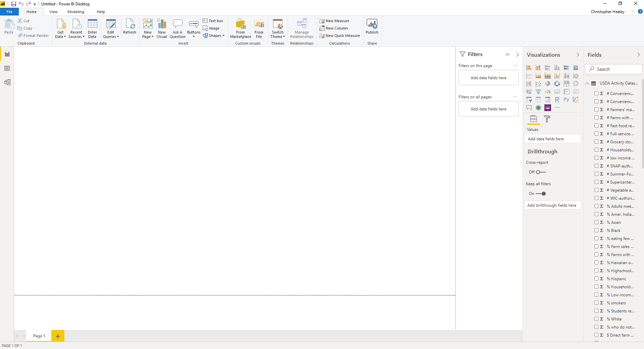Select the Home ribbon tab

coord(32,12)
